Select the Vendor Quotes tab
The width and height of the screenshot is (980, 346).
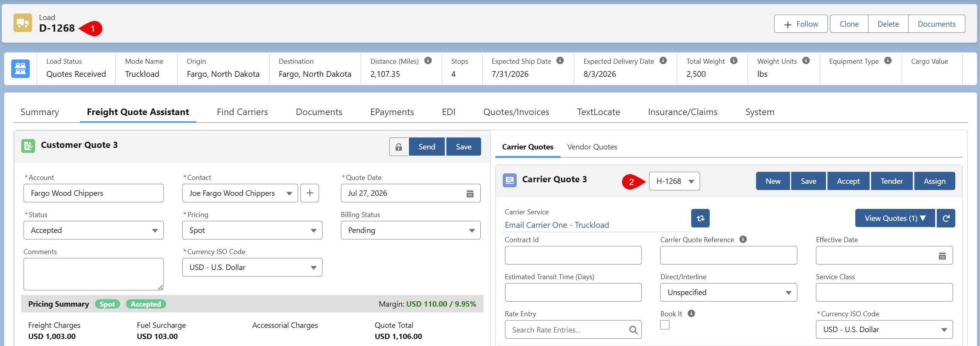click(x=592, y=147)
